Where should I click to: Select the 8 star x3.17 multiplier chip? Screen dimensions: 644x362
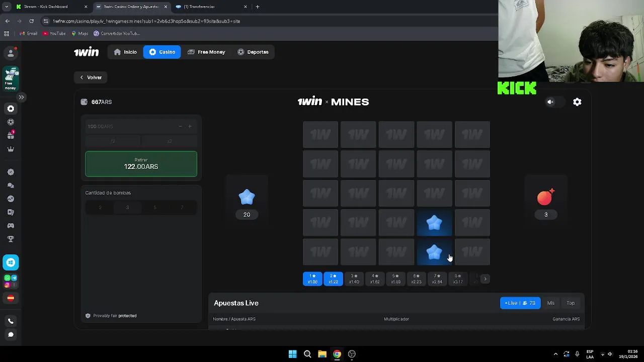[457, 279]
